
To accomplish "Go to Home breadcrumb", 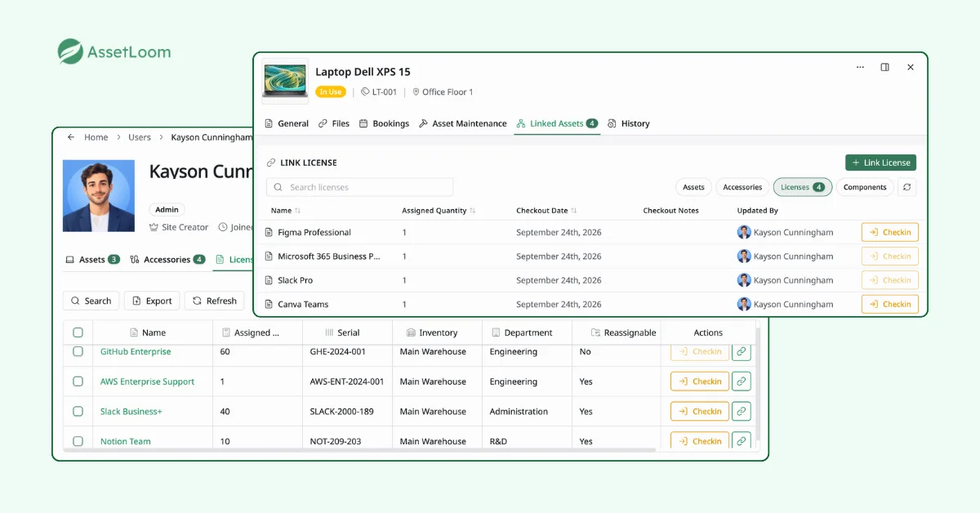I will tap(96, 137).
